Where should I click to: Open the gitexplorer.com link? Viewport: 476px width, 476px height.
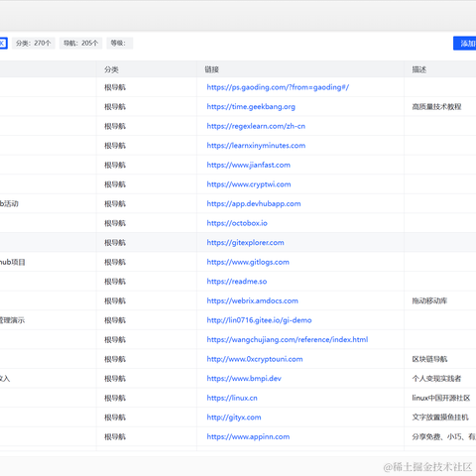tap(245, 243)
